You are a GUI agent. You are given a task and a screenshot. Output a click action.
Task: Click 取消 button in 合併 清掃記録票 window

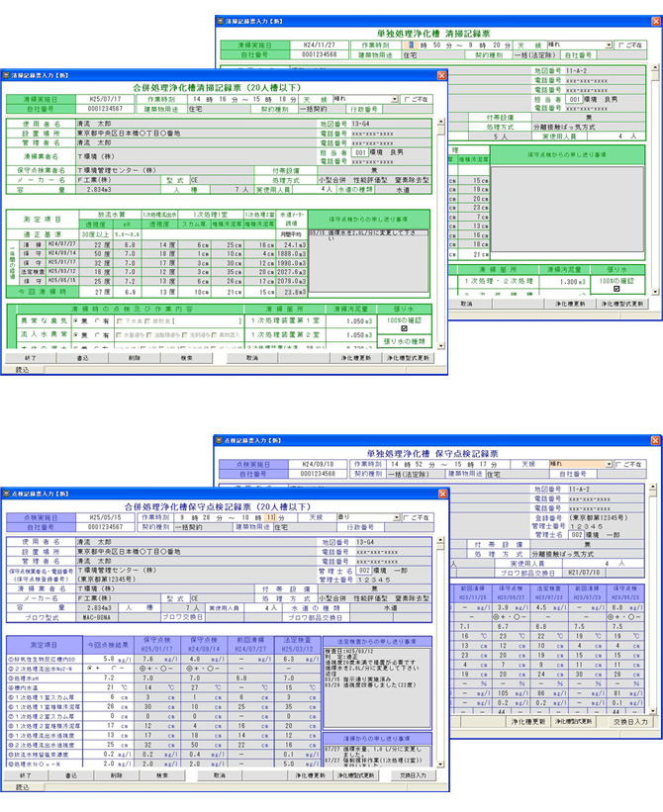pos(252,358)
